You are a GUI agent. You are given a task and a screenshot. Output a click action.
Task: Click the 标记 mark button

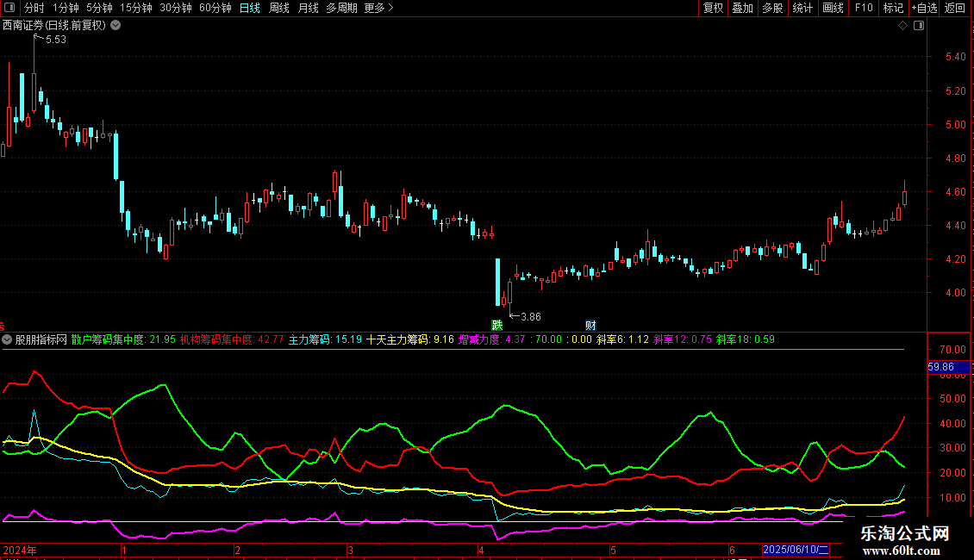(x=893, y=8)
